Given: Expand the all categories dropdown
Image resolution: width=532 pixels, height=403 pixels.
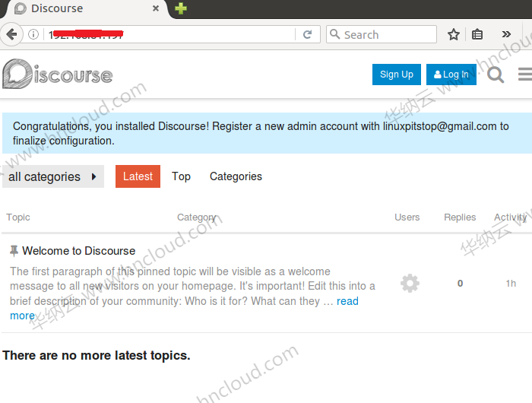Looking at the screenshot, I should click(x=53, y=176).
